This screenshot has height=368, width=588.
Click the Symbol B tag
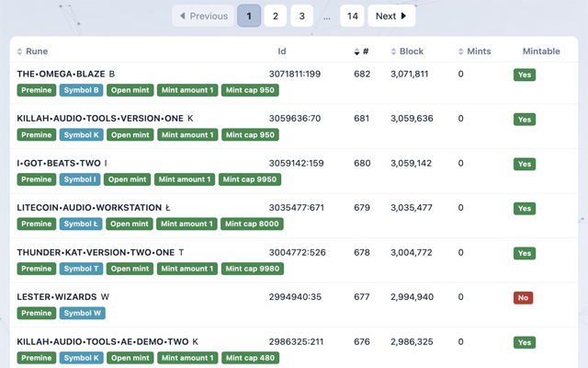point(81,90)
